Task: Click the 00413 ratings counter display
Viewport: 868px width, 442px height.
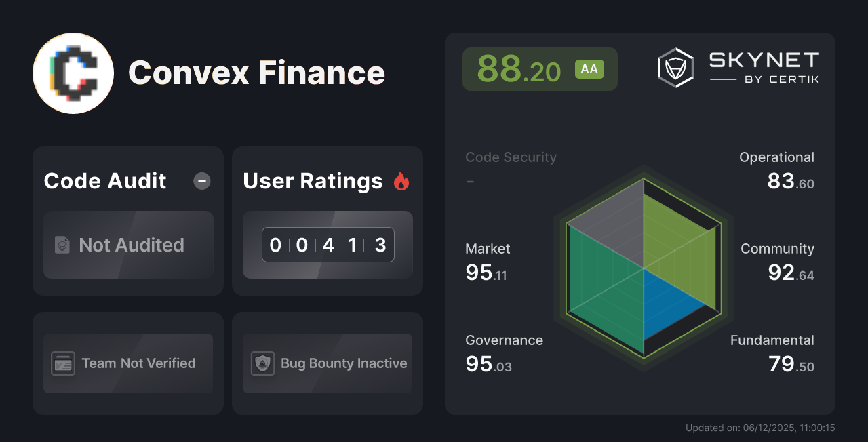Action: (327, 245)
